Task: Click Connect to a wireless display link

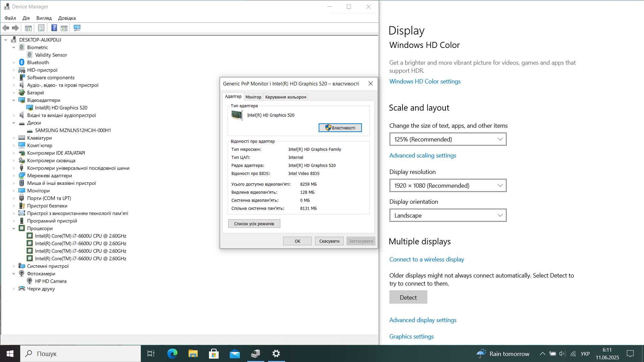Action: (x=427, y=259)
